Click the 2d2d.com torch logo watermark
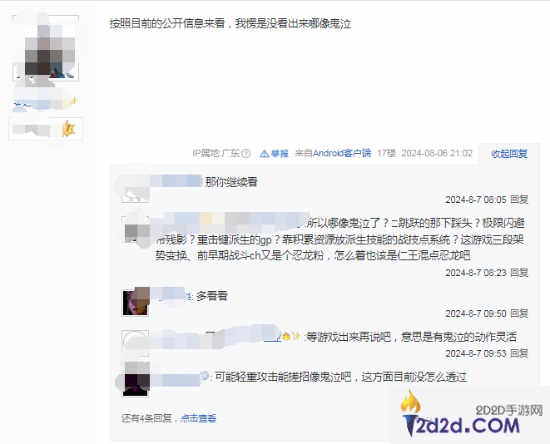Viewport: 550px width, 444px height. tap(470, 414)
